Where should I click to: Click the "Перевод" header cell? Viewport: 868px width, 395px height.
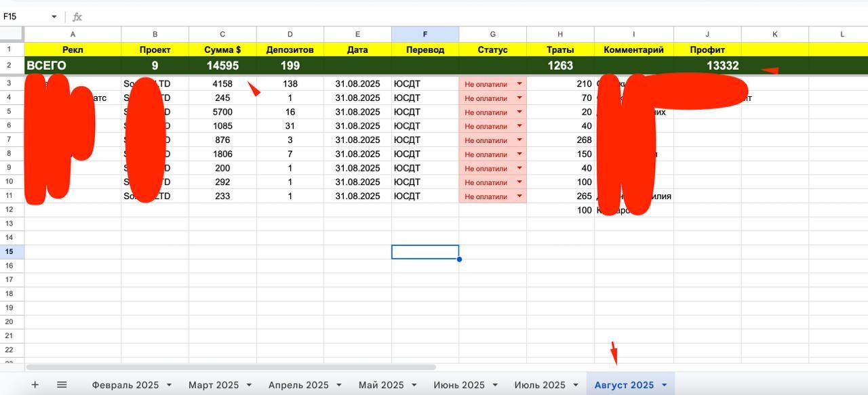tap(425, 49)
